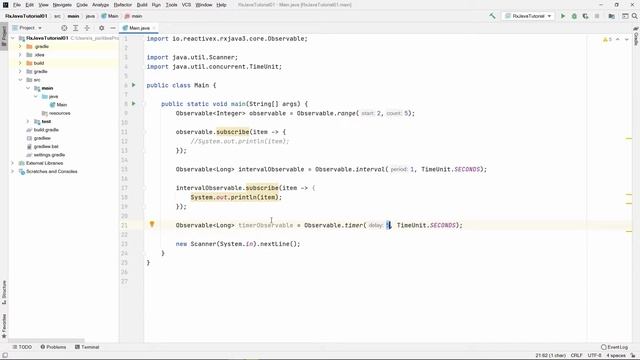Click the warnings count inspection widget
640x360 pixels.
coord(607,40)
